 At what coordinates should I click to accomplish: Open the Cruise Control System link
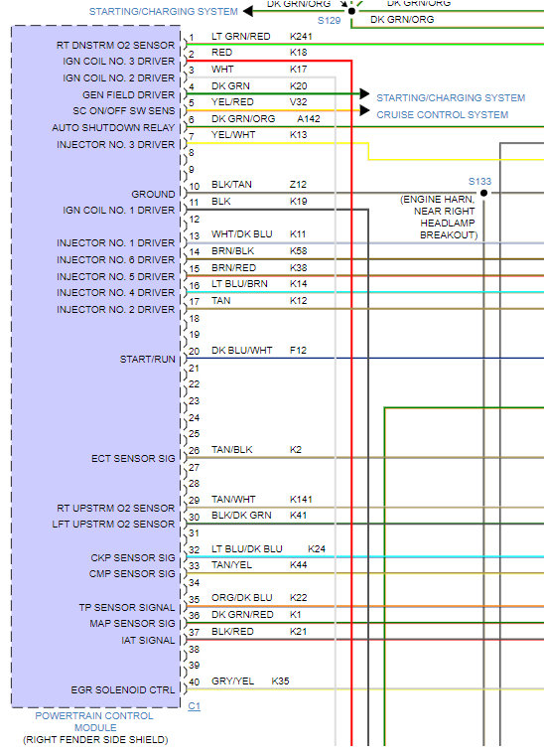[443, 115]
